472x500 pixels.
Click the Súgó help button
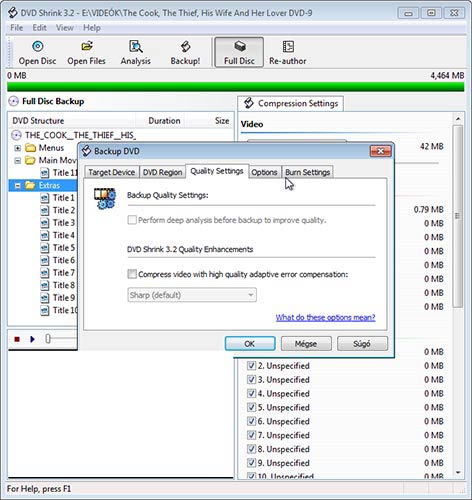tap(362, 343)
